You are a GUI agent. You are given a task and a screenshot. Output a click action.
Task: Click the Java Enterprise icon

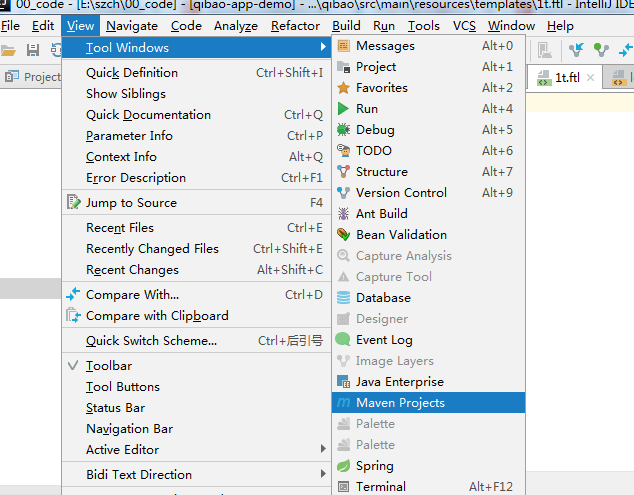(x=343, y=381)
